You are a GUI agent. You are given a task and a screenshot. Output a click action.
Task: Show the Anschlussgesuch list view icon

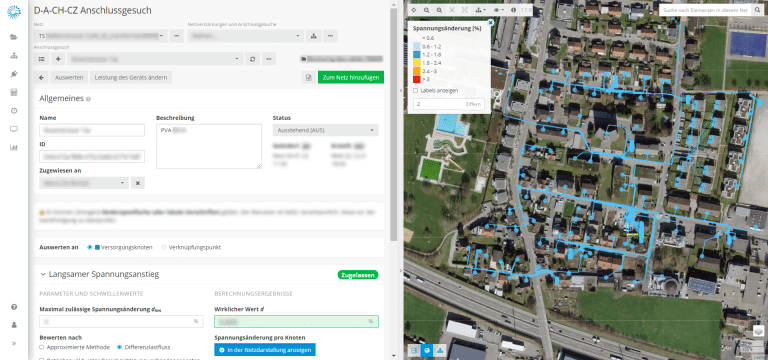(x=42, y=59)
